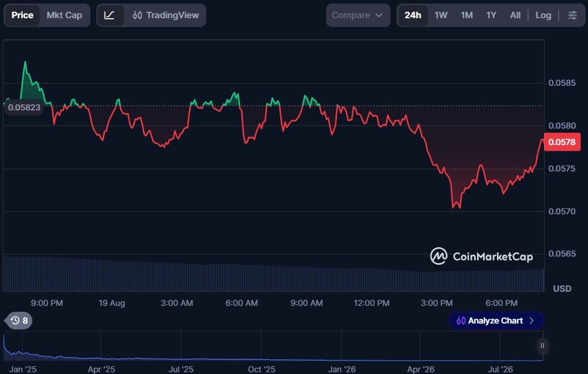Select the 24h time range

pyautogui.click(x=412, y=15)
